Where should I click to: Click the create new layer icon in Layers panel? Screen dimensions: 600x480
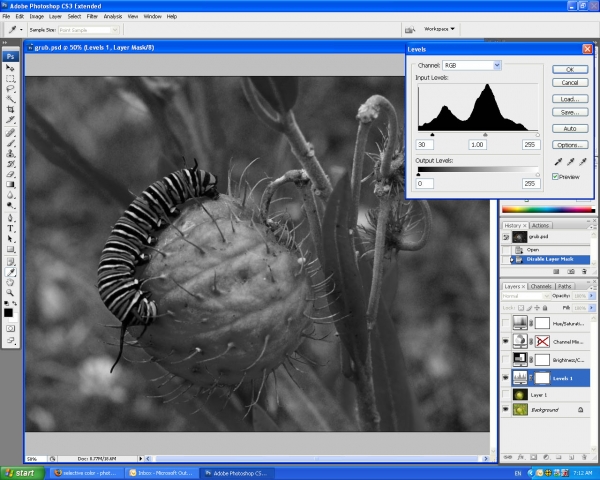coord(571,457)
